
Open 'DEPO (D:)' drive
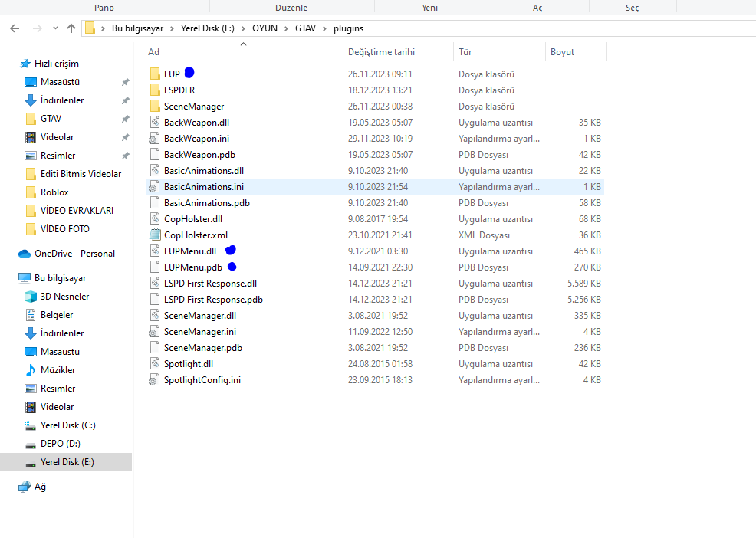tap(61, 444)
